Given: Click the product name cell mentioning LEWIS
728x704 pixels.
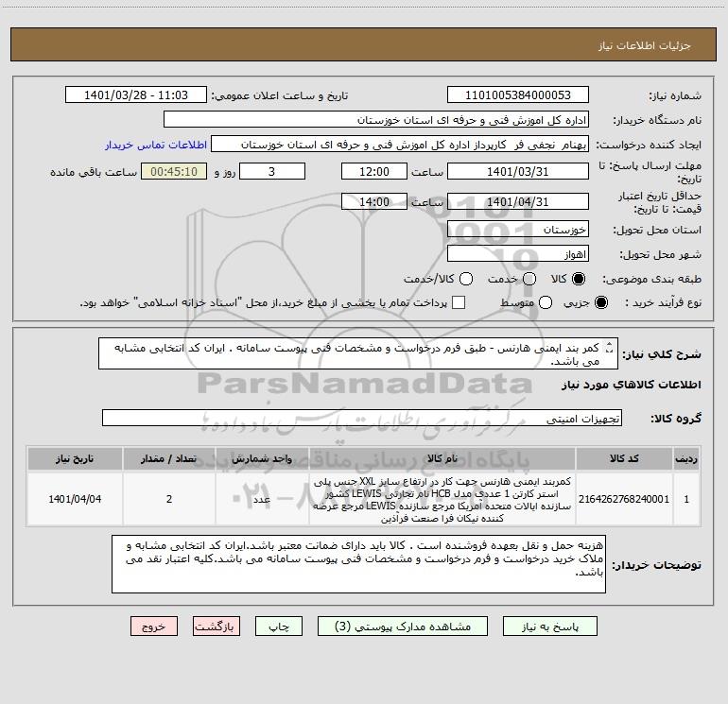Looking at the screenshot, I should [x=442, y=499].
